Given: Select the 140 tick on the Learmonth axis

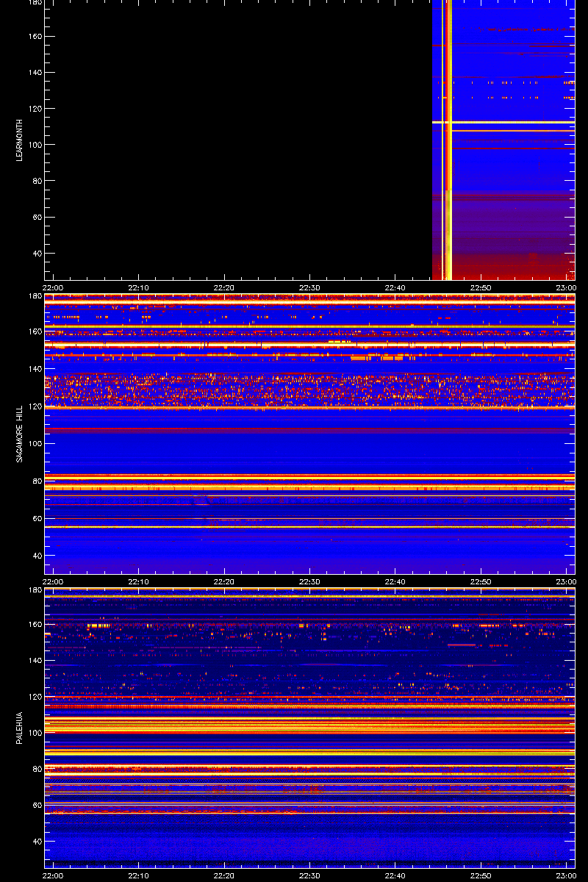Looking at the screenshot, I should [x=34, y=73].
